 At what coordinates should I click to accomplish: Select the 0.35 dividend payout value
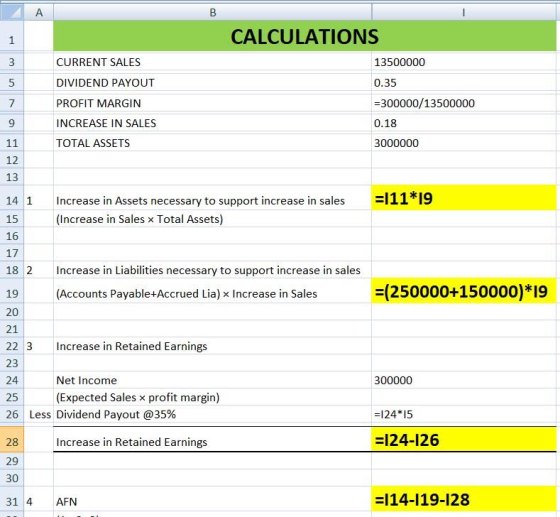tap(464, 83)
